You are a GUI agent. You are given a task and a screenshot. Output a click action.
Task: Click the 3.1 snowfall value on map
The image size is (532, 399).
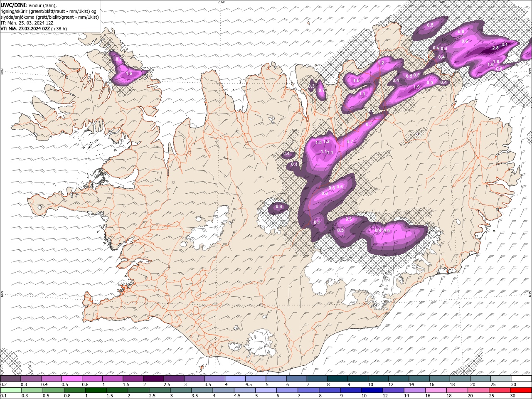tap(505, 44)
